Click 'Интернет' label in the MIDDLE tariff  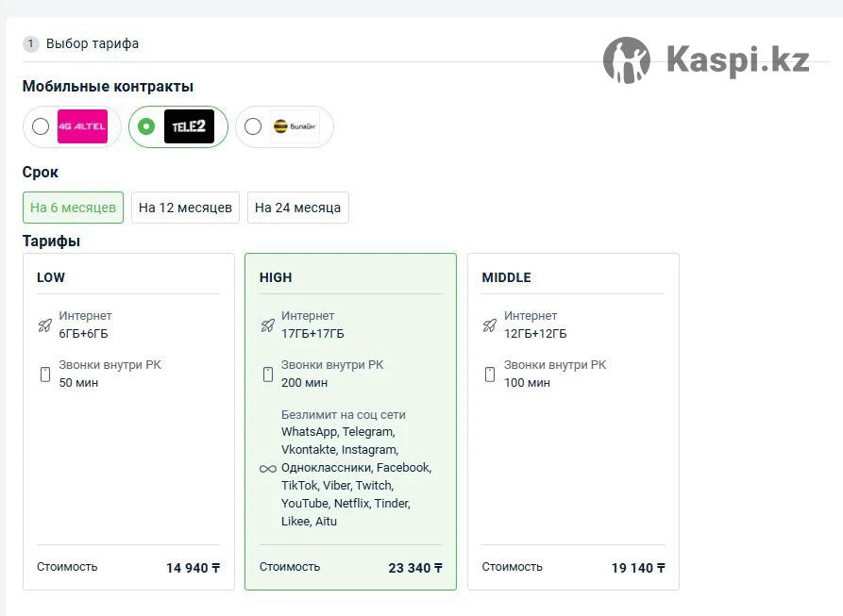(531, 316)
